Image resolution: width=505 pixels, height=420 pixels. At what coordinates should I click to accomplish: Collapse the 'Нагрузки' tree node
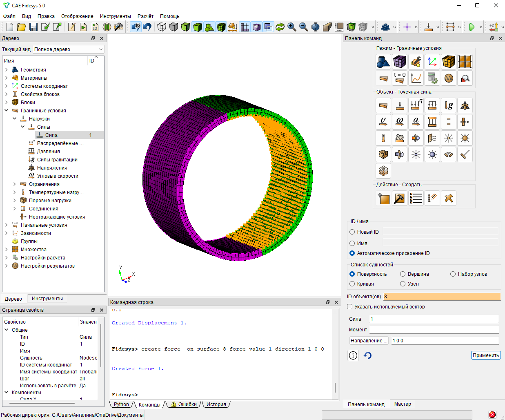pyautogui.click(x=15, y=119)
